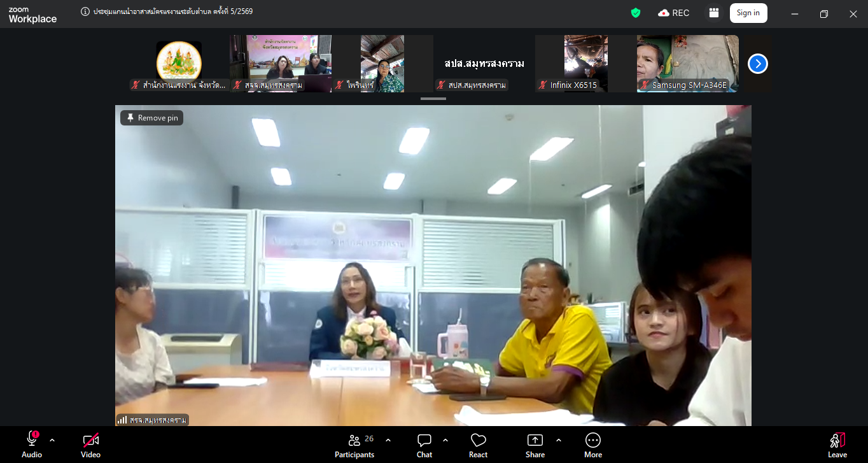Viewport: 868px width, 463px height.
Task: Open the gallery view layout icon
Action: point(713,13)
